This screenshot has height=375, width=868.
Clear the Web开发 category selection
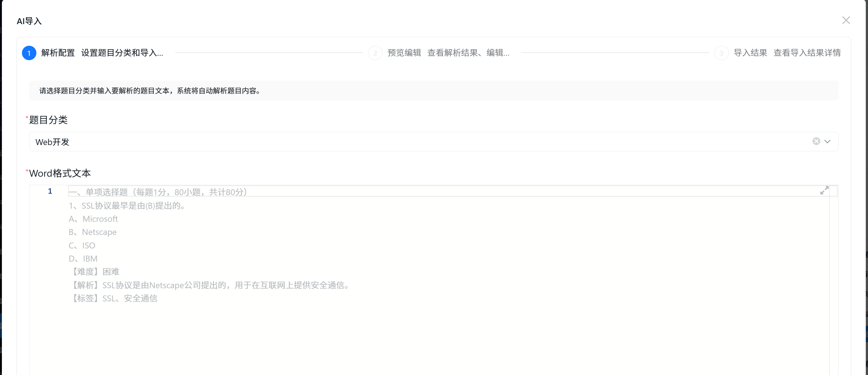[816, 141]
